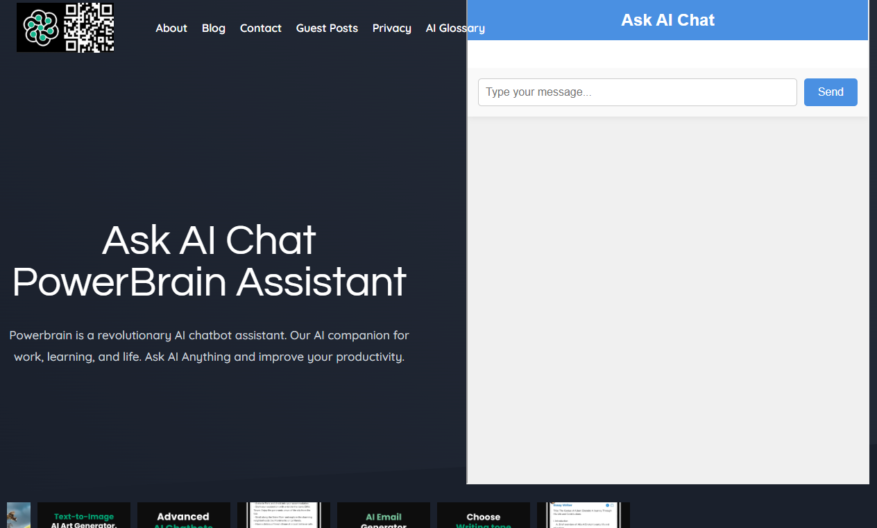Open the About page
Image resolution: width=877 pixels, height=528 pixels.
[x=171, y=28]
